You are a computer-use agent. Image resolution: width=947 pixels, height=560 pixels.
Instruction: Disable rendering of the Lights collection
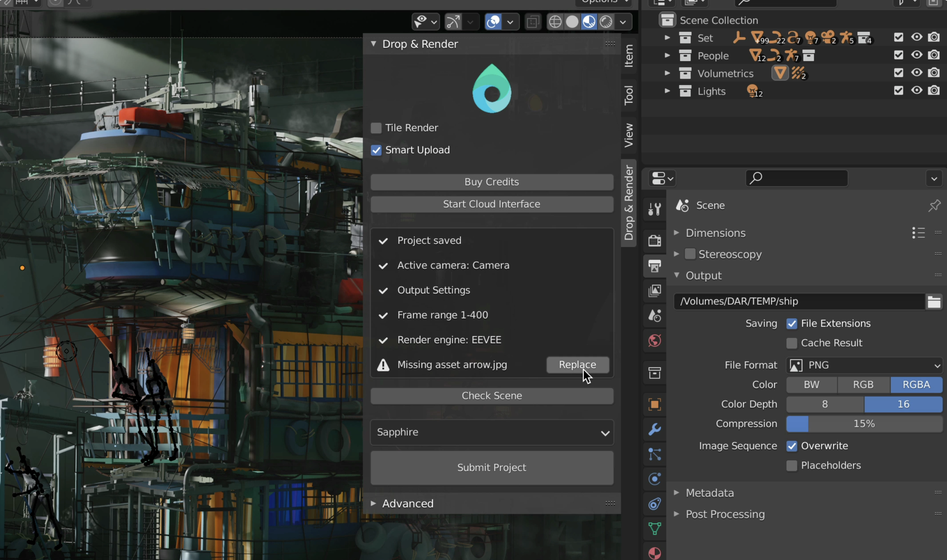click(x=934, y=91)
